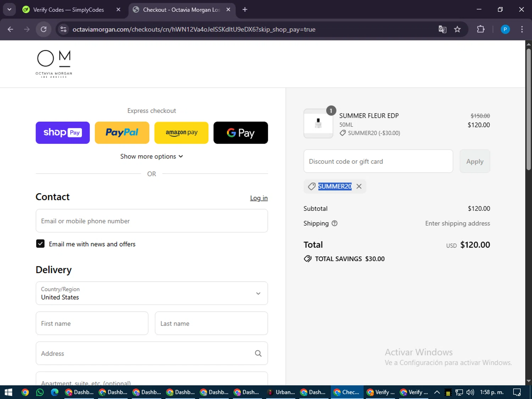Open Chrome from the taskbar

coord(25,392)
